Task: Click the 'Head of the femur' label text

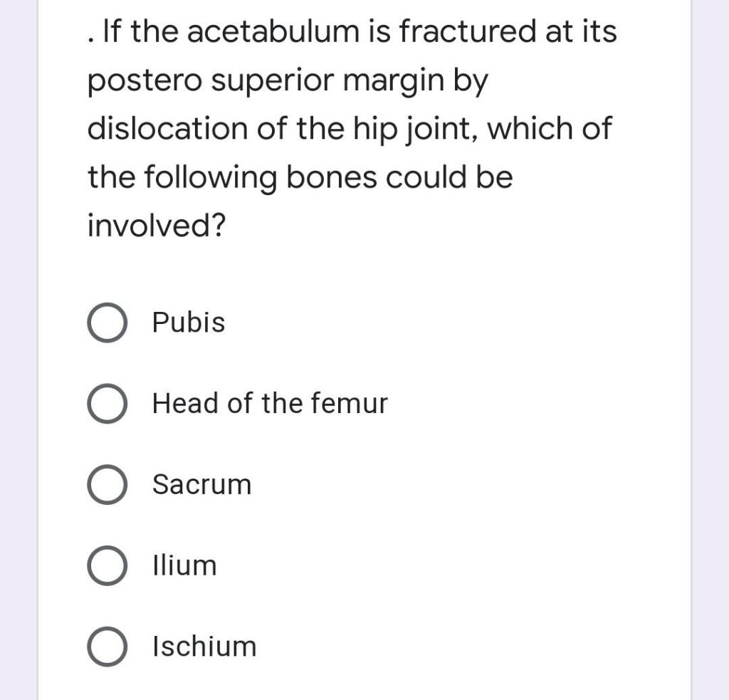Action: (x=270, y=404)
